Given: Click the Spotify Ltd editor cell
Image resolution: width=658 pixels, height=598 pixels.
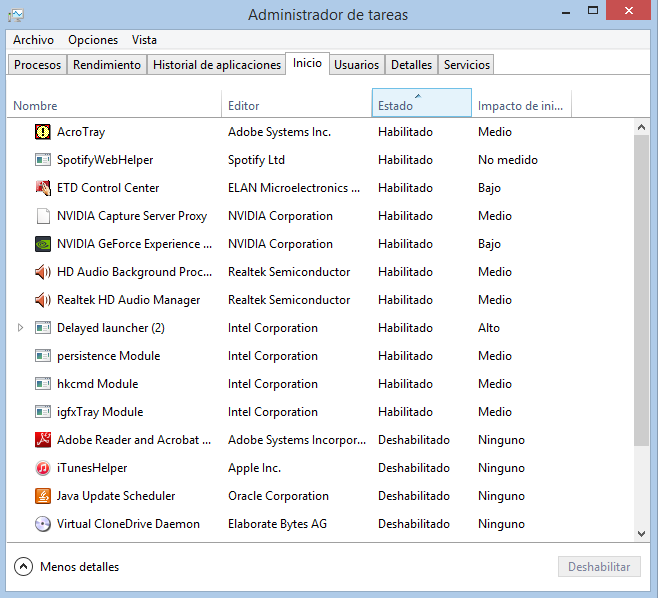Looking at the screenshot, I should pos(256,160).
